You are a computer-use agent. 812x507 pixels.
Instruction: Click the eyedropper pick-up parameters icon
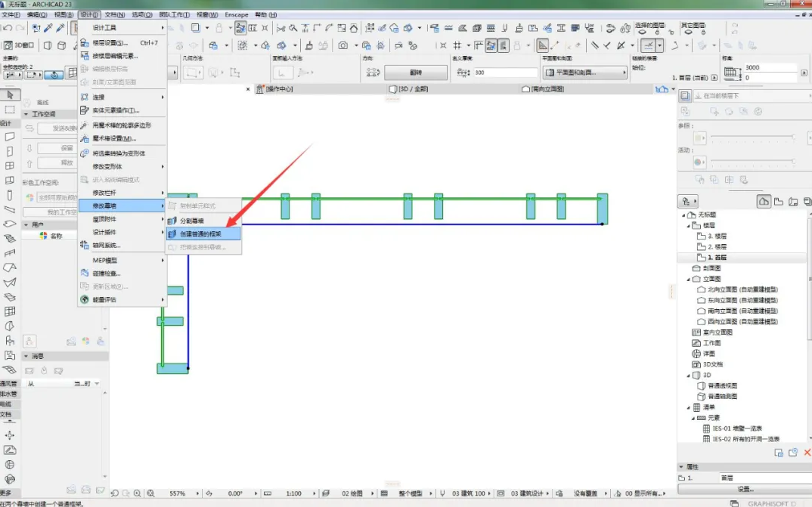pos(48,28)
